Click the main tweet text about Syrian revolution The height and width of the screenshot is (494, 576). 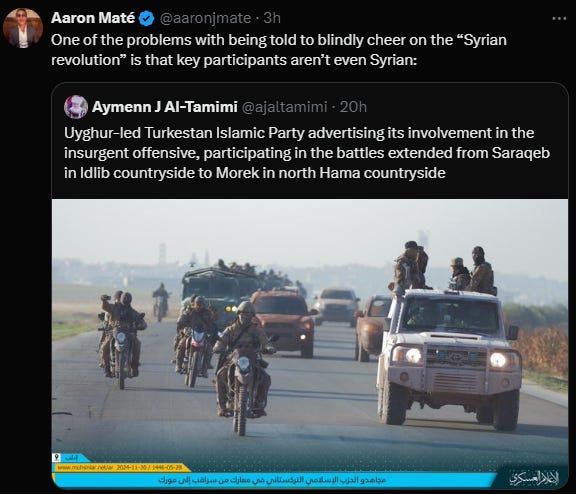point(279,50)
